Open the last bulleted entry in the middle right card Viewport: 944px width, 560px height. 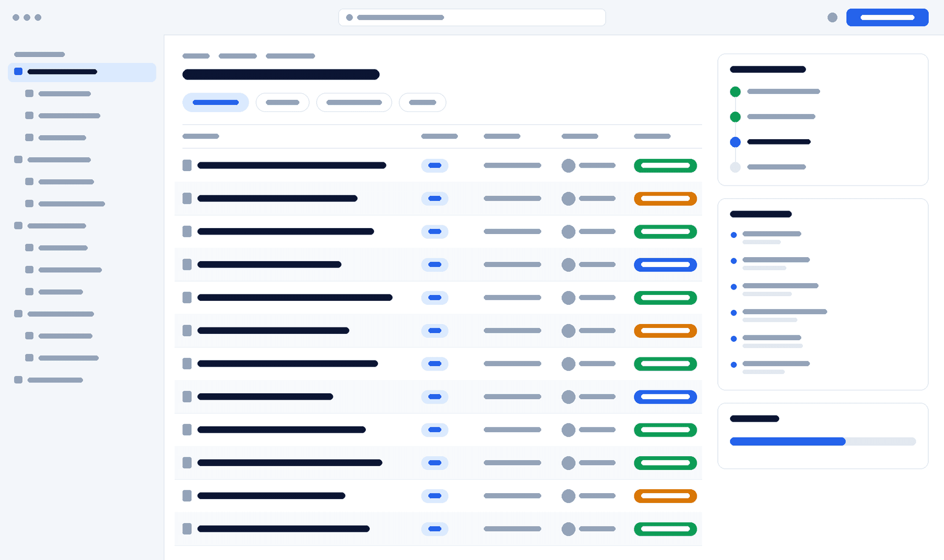[x=770, y=367]
